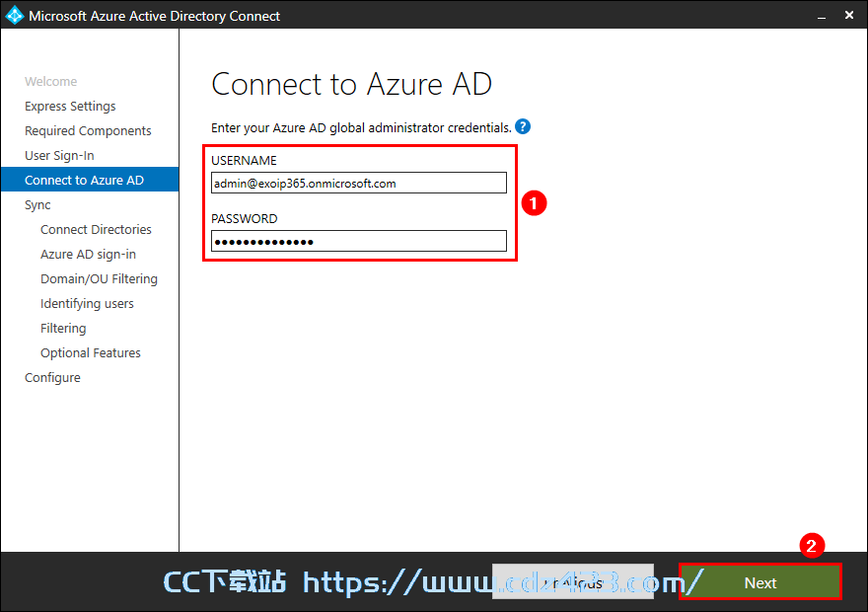Select Optional Features sub-step

coord(91,352)
